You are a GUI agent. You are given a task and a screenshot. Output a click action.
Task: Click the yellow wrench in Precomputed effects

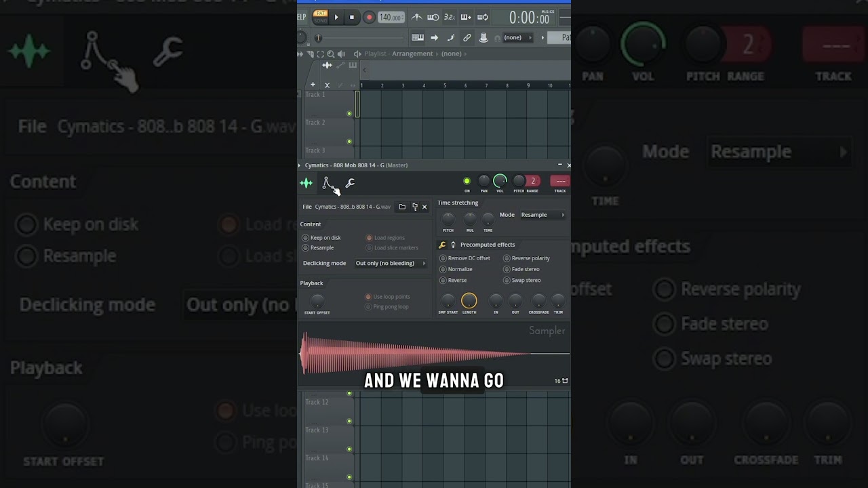pos(442,245)
